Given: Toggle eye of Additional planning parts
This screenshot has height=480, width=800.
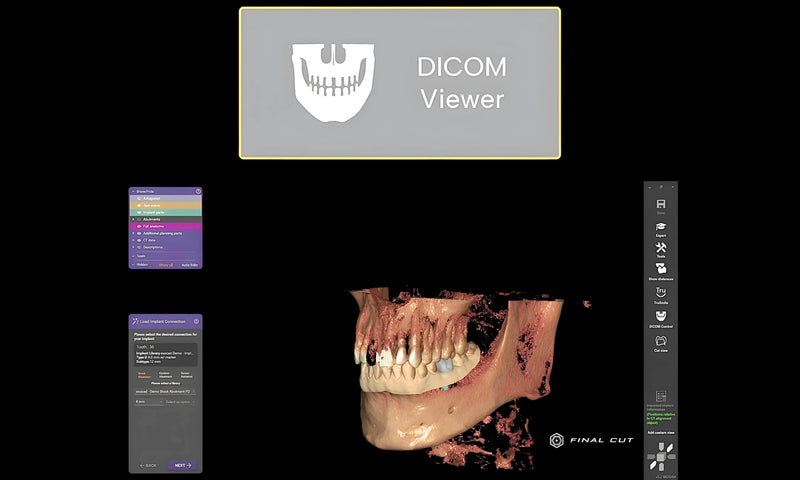Looking at the screenshot, I should tap(139, 233).
